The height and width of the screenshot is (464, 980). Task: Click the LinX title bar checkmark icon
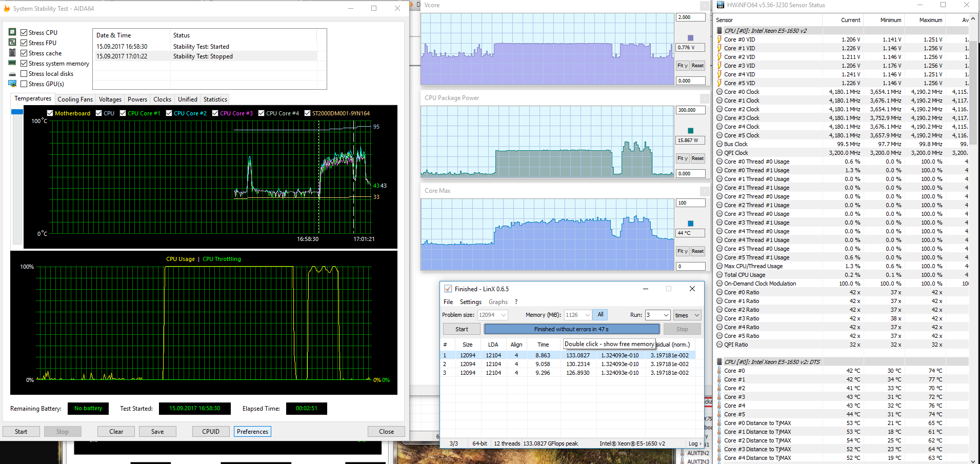[x=448, y=289]
